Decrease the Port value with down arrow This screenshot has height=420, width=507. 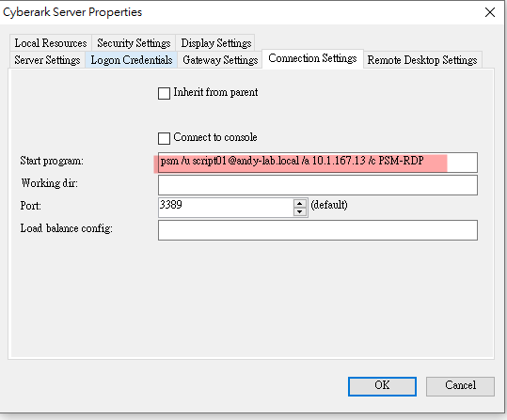[x=300, y=211]
